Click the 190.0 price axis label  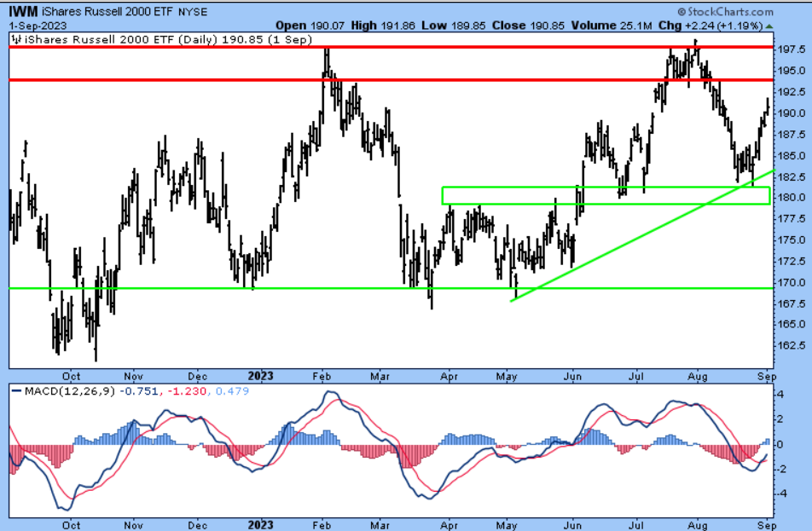792,113
